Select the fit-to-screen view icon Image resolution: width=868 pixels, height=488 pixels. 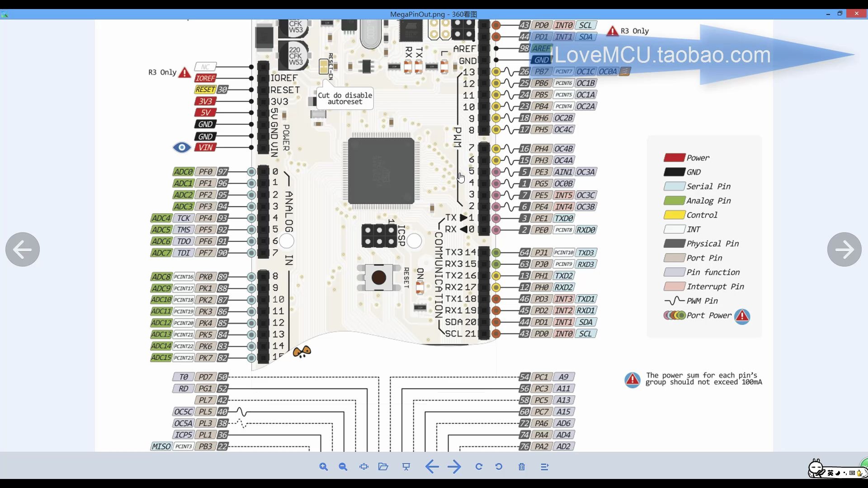(363, 467)
